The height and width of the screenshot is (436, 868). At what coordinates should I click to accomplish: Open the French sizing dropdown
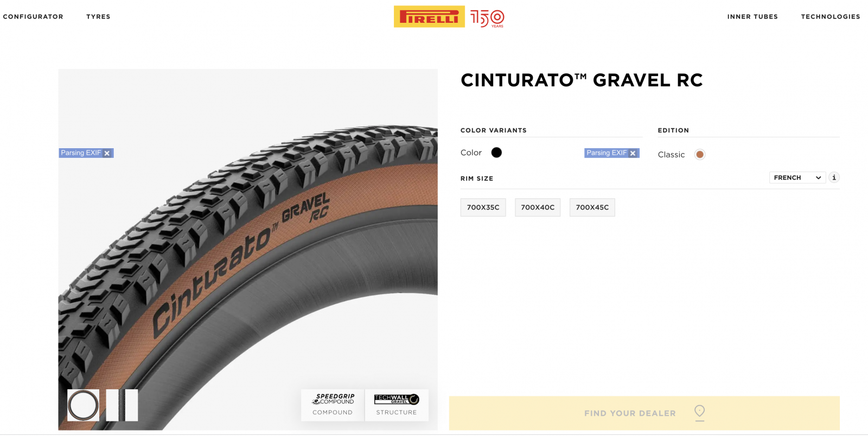click(797, 178)
